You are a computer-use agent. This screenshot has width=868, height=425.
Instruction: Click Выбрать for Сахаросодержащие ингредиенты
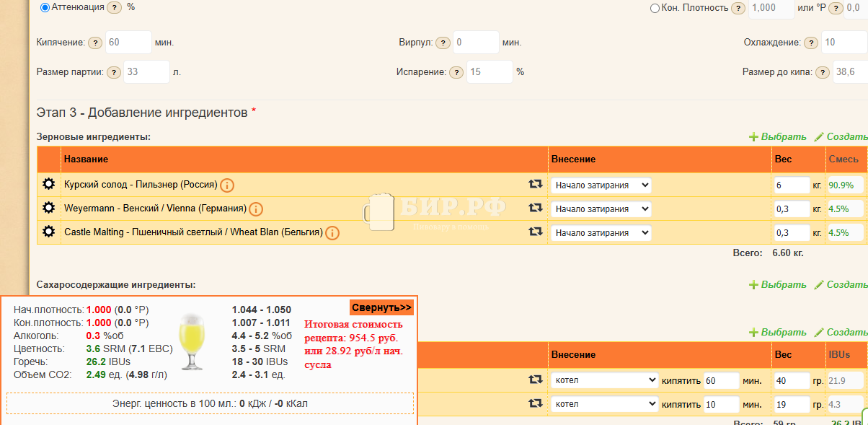point(778,285)
